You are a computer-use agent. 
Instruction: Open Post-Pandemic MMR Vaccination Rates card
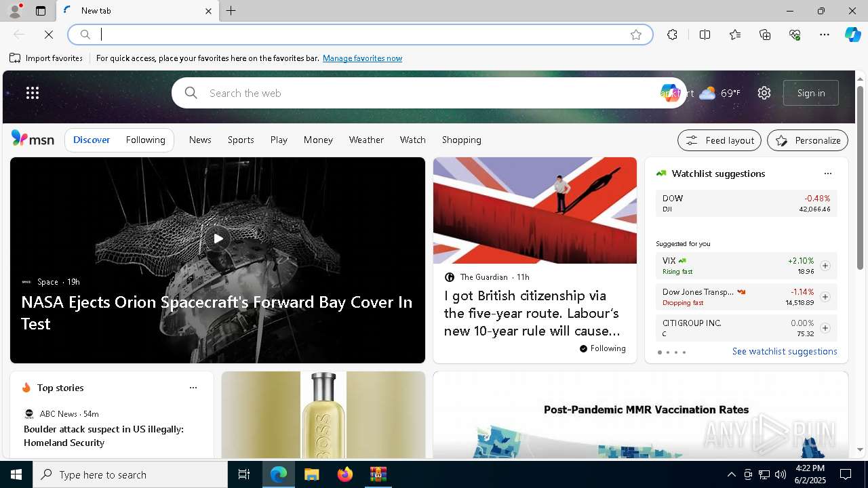641,415
